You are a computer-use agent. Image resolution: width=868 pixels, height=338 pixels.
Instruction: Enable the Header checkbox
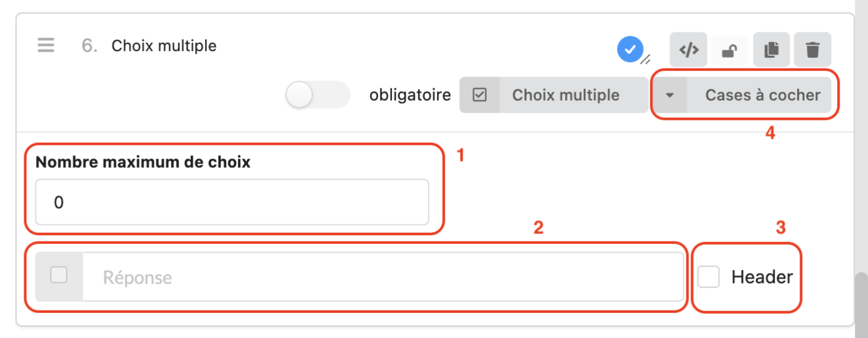[709, 277]
